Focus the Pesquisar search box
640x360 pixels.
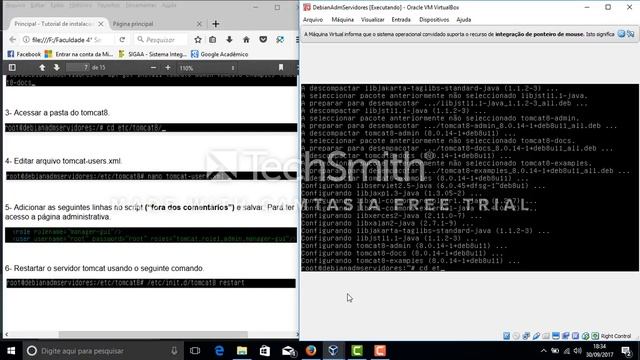(161, 40)
